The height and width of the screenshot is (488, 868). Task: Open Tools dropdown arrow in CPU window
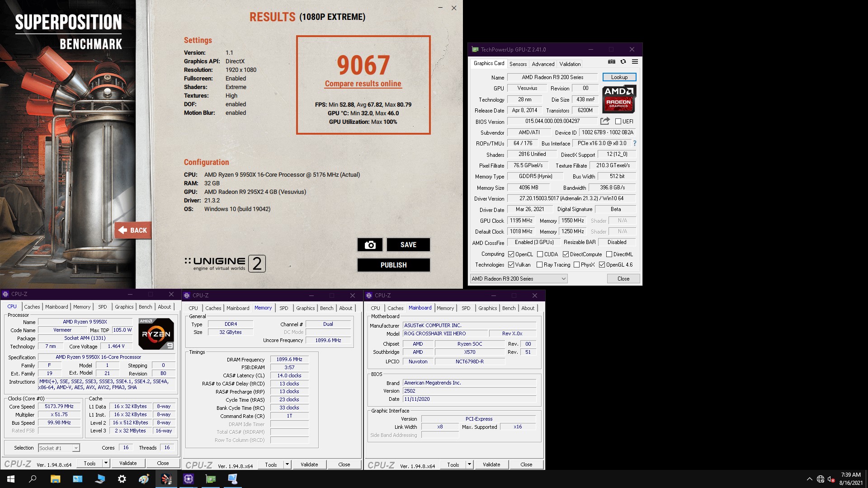coord(106,463)
